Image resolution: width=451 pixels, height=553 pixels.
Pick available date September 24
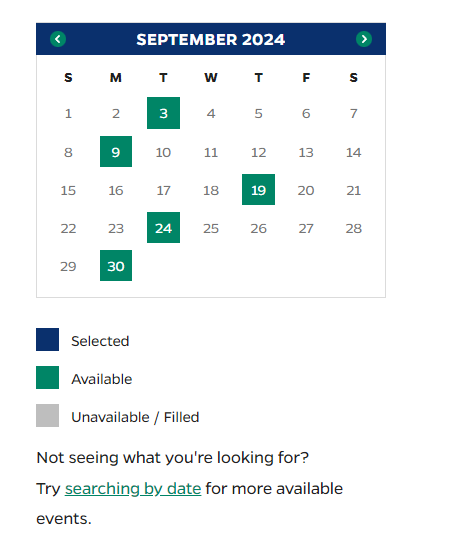pos(163,227)
